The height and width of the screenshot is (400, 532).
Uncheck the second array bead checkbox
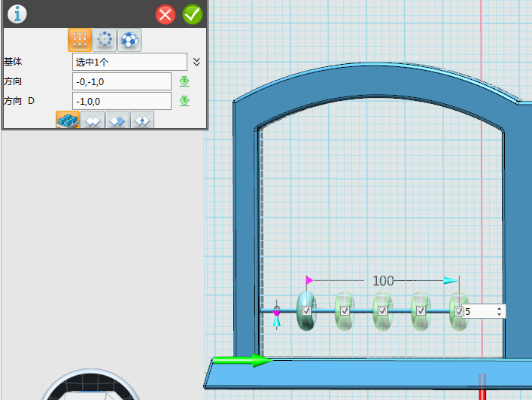coord(345,310)
